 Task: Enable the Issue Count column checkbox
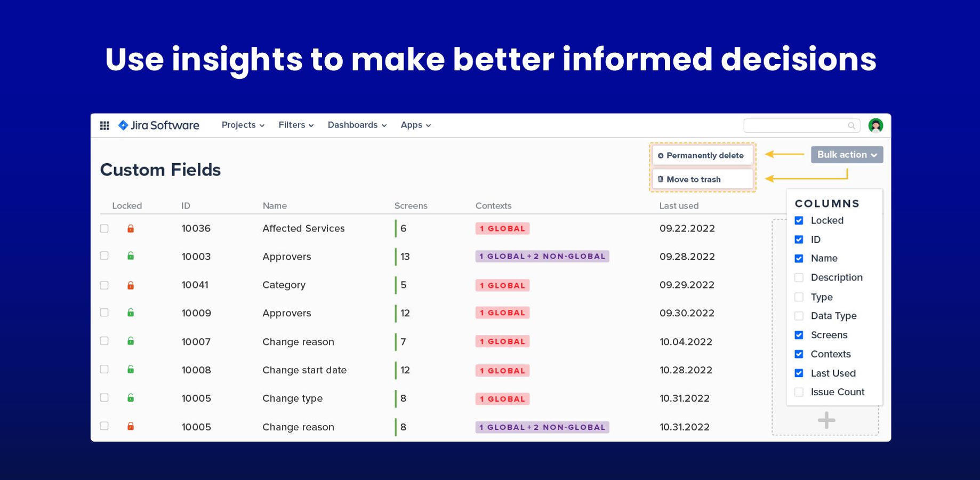799,392
